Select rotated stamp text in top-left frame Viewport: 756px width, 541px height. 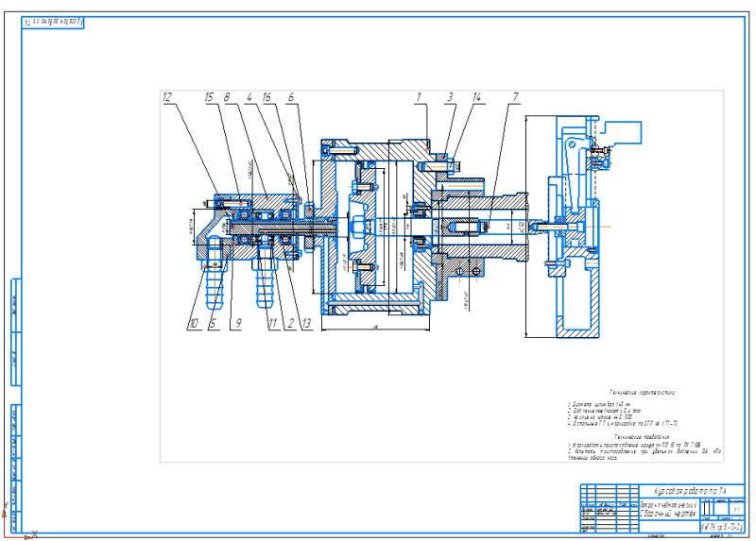tap(53, 22)
